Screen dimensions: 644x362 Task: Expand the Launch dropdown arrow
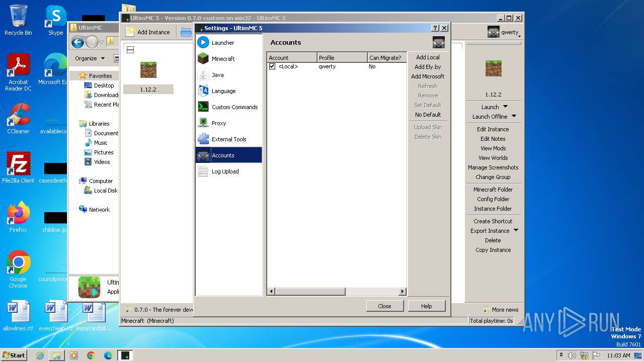[x=506, y=107]
